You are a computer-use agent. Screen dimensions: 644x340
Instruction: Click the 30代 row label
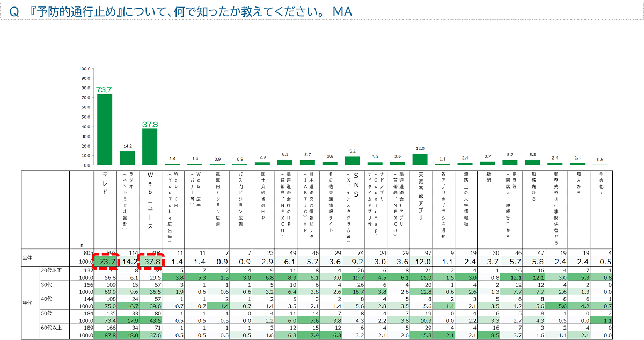pos(47,285)
